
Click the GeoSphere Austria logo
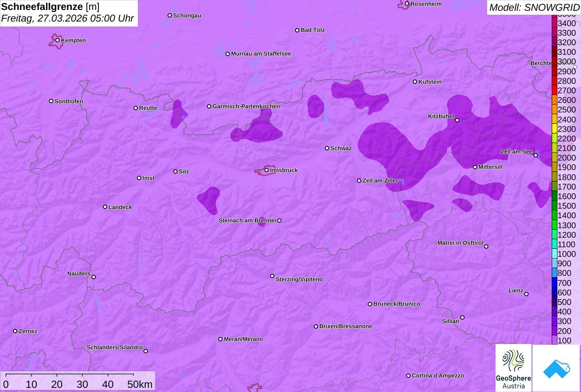click(513, 368)
